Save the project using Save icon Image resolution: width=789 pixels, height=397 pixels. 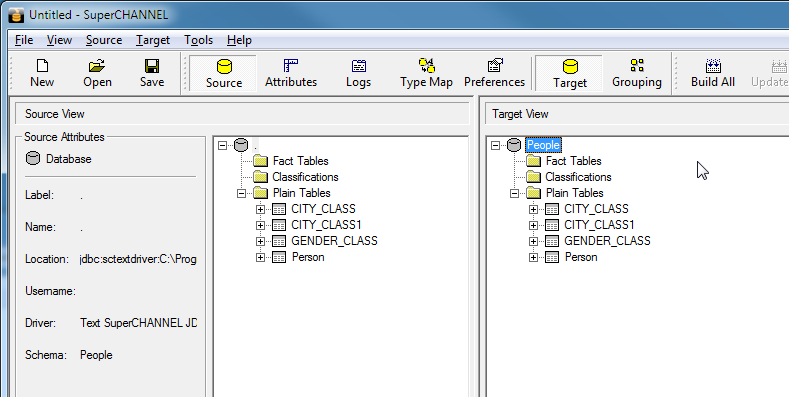pyautogui.click(x=151, y=73)
